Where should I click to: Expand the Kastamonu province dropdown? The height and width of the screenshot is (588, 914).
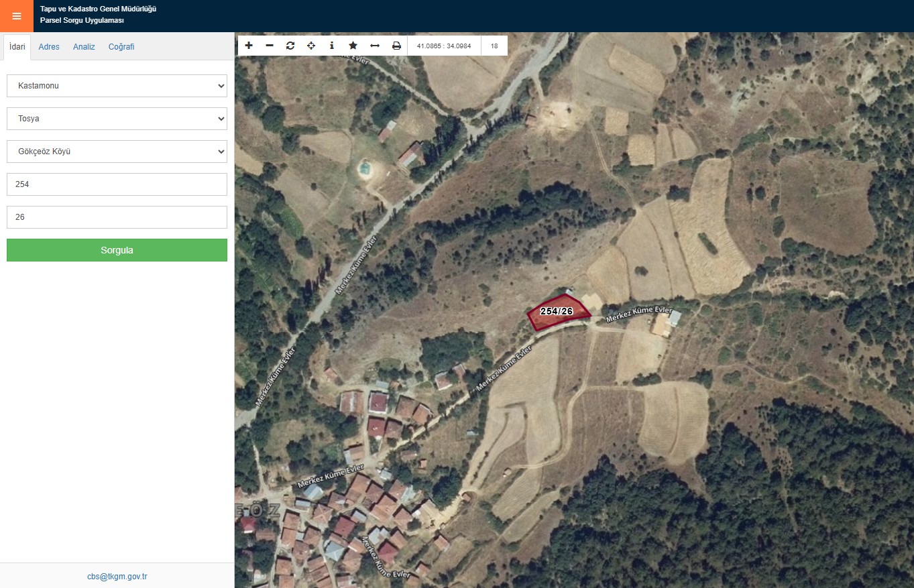coord(117,86)
